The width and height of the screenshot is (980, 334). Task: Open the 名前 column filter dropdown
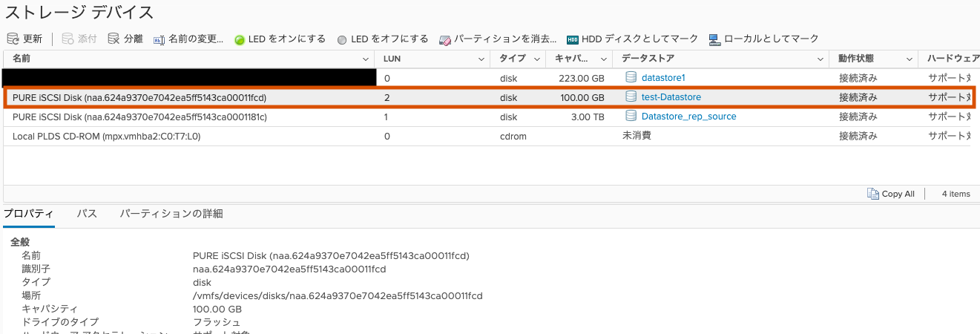(x=365, y=59)
